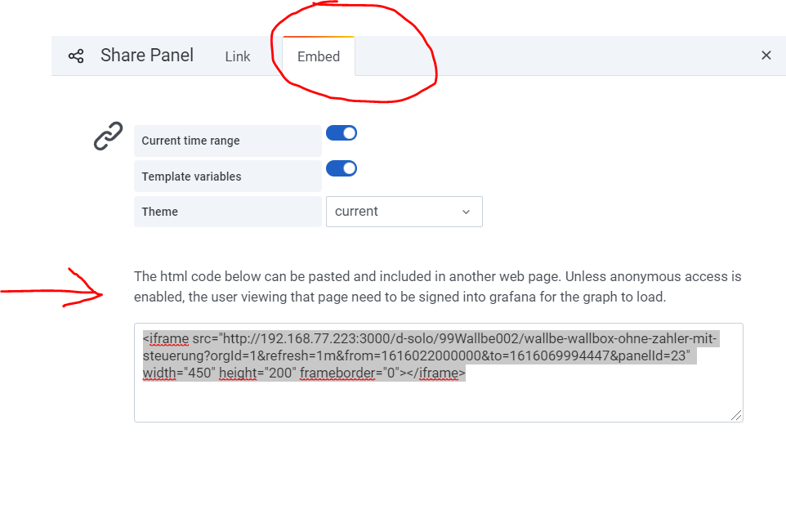Click inside the iframe embed code box
This screenshot has height=532, width=786.
click(438, 400)
